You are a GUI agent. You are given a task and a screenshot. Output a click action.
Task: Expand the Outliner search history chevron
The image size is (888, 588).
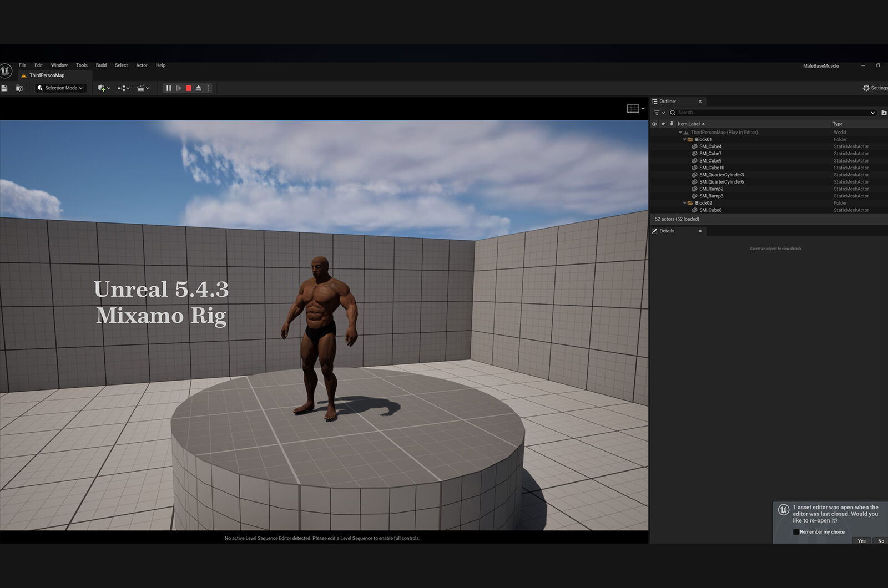[872, 113]
